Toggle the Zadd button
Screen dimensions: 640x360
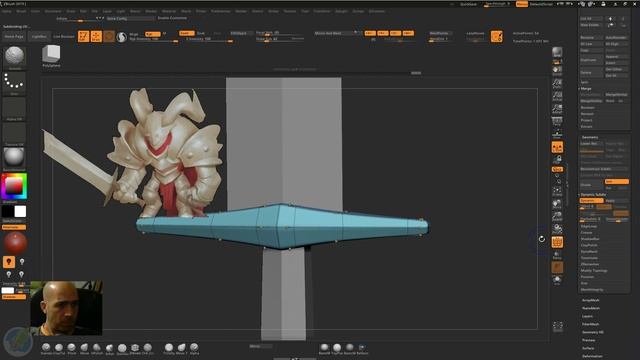point(187,33)
